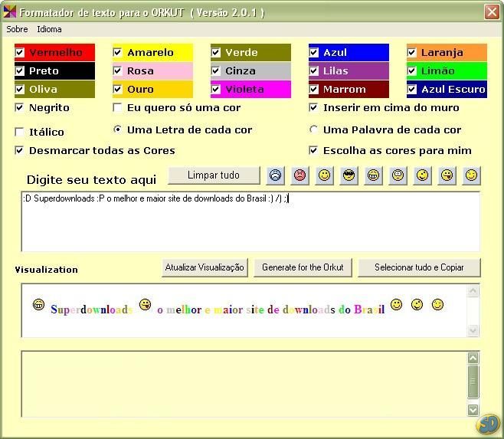Image resolution: width=504 pixels, height=439 pixels.
Task: Click the Limpar tudo button
Action: (x=214, y=175)
